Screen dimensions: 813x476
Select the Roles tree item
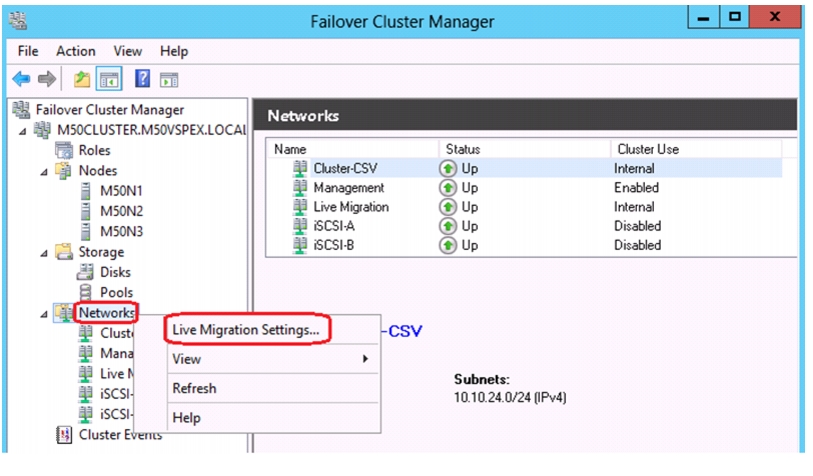click(x=94, y=150)
